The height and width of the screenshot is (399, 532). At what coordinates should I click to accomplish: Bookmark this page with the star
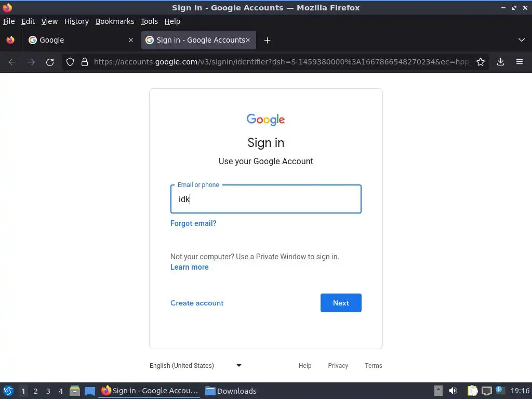481,62
